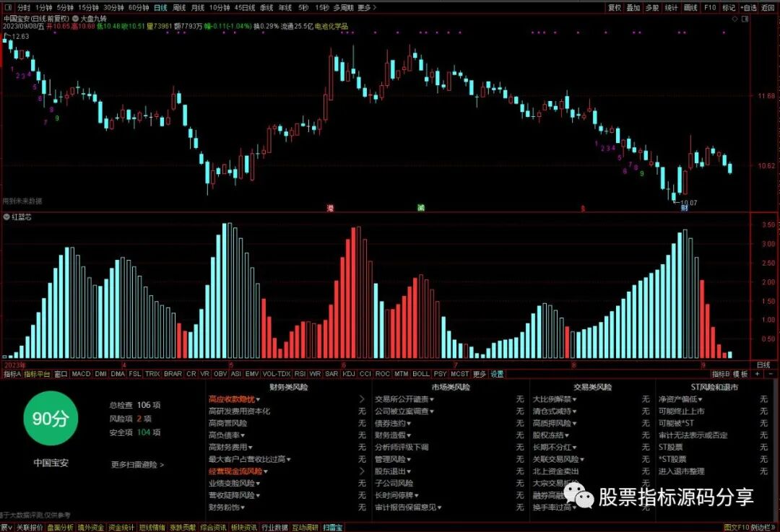Screen dimensions: 780x532
Task: Expand the 净资产偏低 dropdown
Action: [x=680, y=399]
